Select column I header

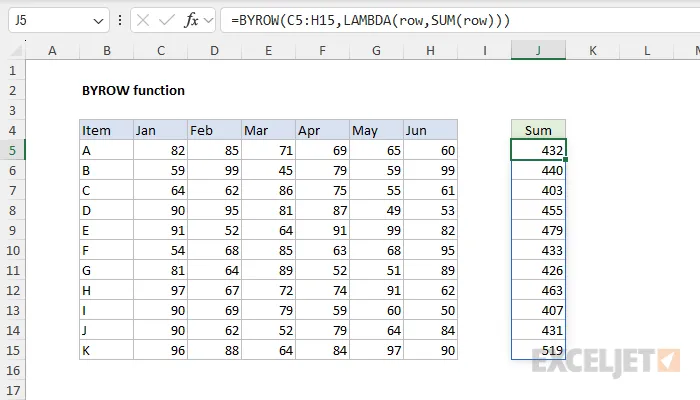[485, 50]
